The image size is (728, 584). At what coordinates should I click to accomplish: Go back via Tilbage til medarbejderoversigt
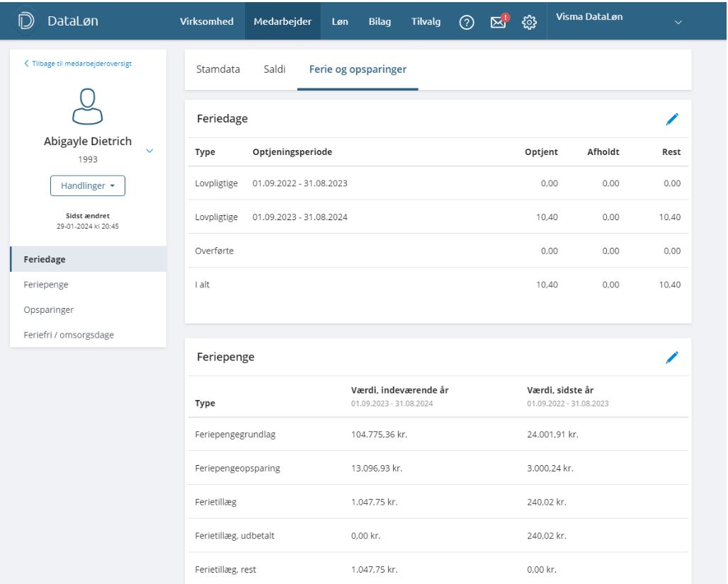pyautogui.click(x=78, y=64)
